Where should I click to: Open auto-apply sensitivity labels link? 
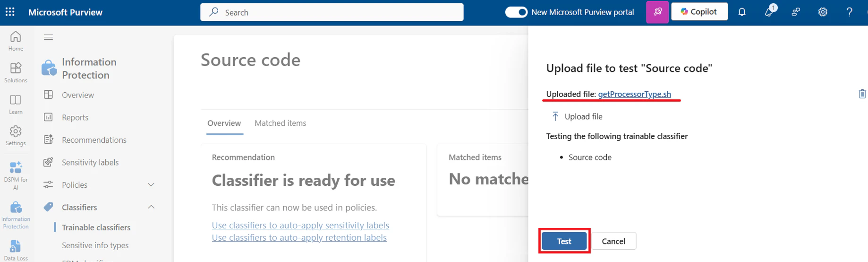[x=300, y=225]
